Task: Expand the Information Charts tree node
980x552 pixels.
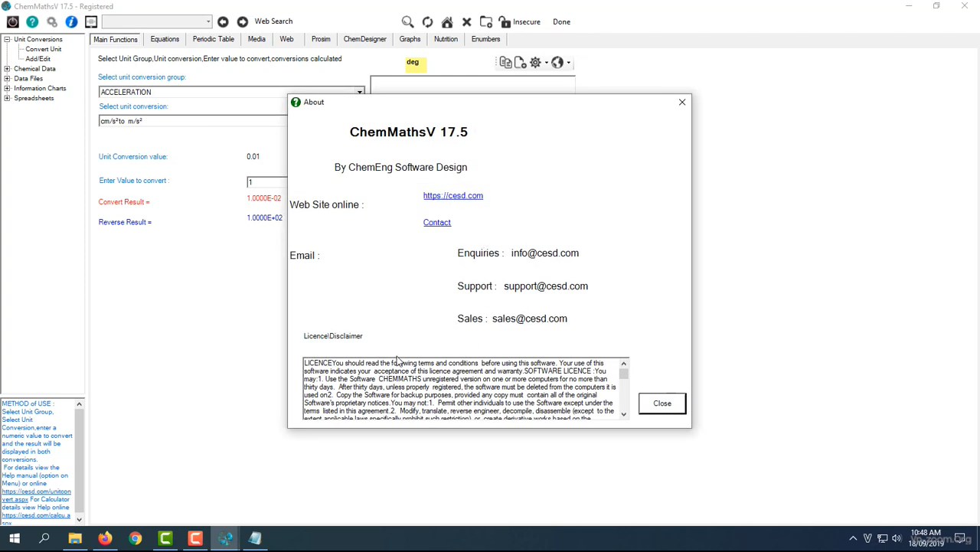Action: tap(7, 89)
